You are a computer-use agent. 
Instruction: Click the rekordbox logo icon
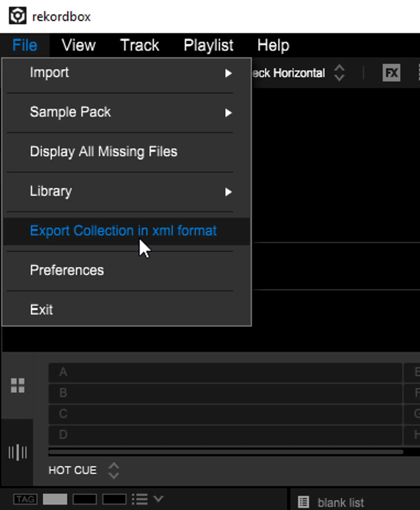tap(17, 16)
